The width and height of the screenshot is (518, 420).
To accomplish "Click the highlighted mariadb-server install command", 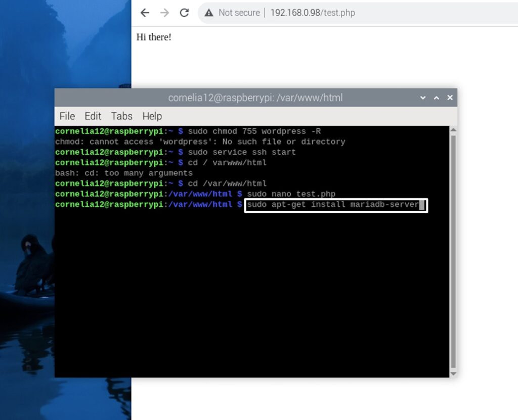I will point(335,205).
